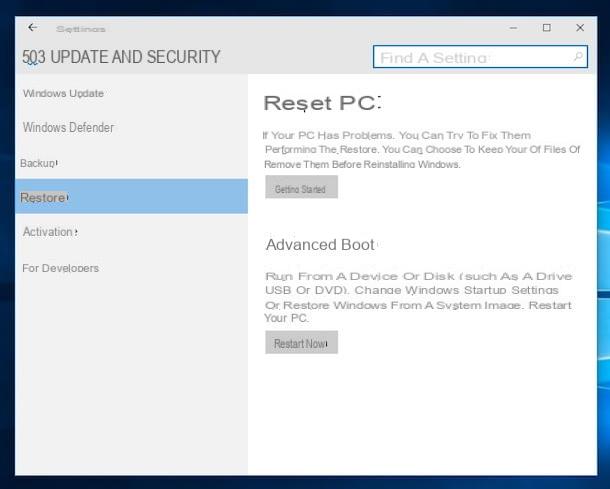
Task: Select Restore in the sidebar
Action: pos(131,196)
